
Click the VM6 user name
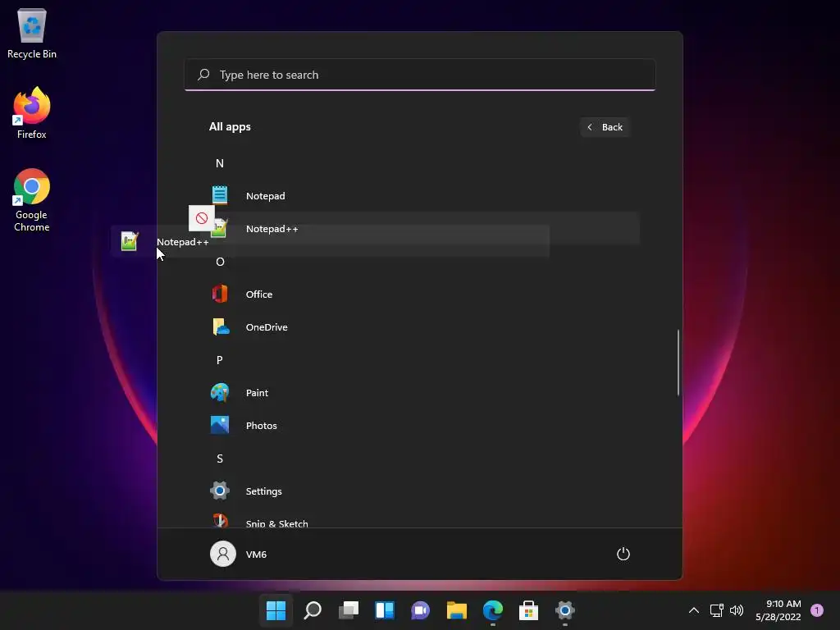256,555
